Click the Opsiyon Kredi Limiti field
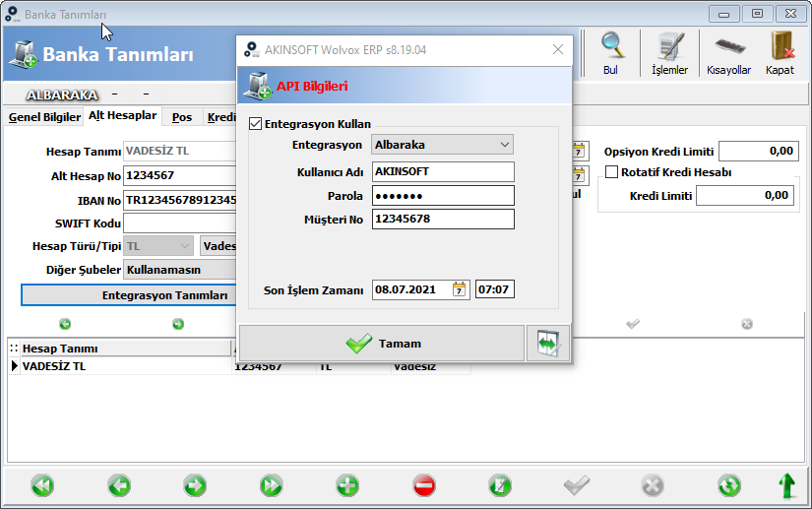Screen dimensions: 812x509 click(x=758, y=151)
